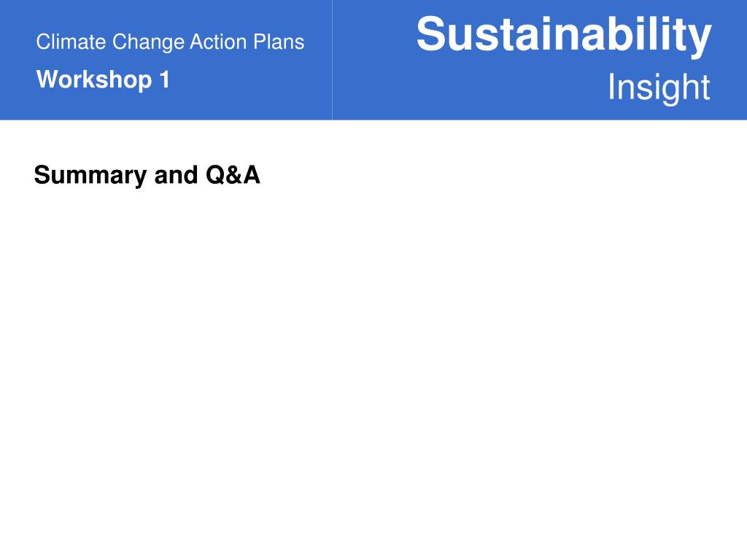
Task: Click the word "Summary" in the slide heading
Action: [x=90, y=175]
